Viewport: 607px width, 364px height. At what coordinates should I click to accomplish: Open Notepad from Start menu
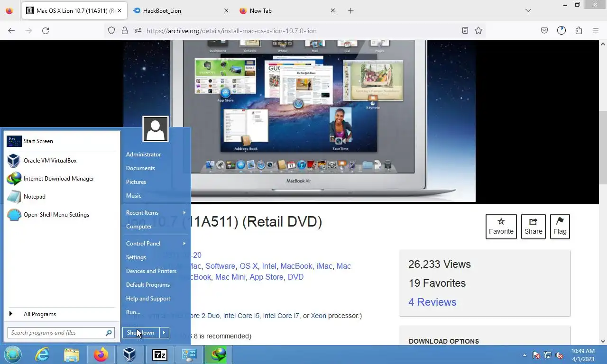(62, 197)
